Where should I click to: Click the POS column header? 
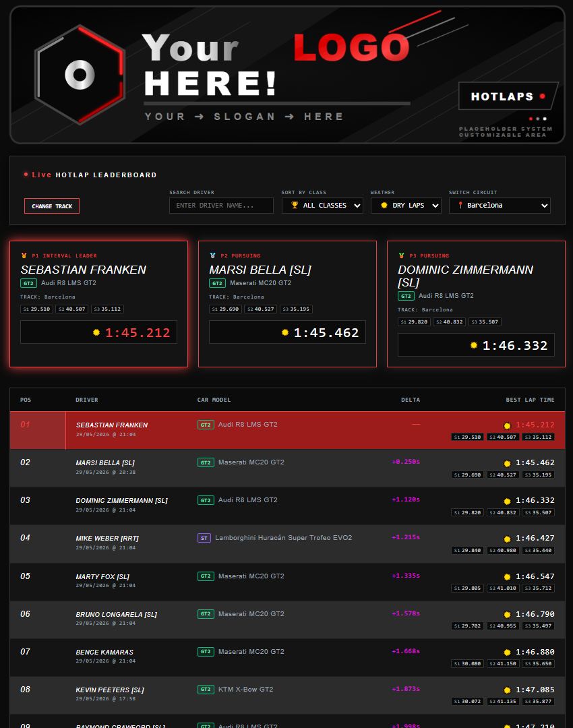(x=26, y=400)
